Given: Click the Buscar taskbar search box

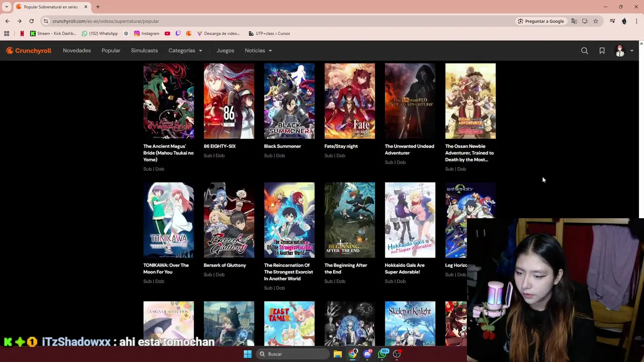Looking at the screenshot, I should (292, 354).
